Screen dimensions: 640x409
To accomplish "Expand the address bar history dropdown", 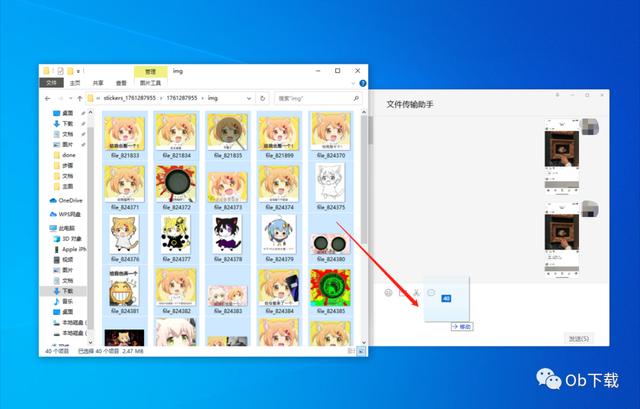I will click(249, 98).
